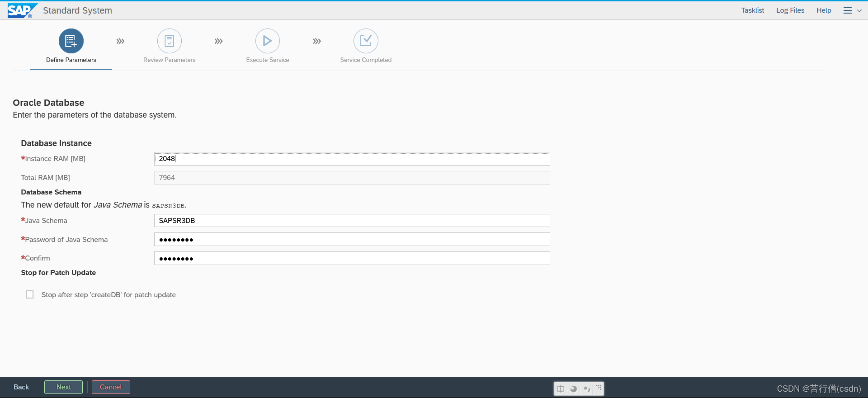This screenshot has height=398, width=868.
Task: Click the Total RAM field showing 7964
Action: click(x=352, y=178)
